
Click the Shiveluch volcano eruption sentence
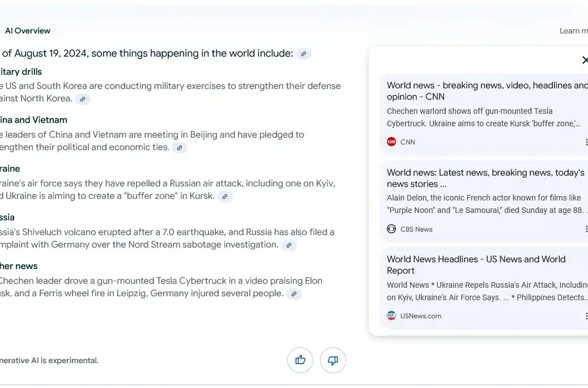[x=167, y=238]
